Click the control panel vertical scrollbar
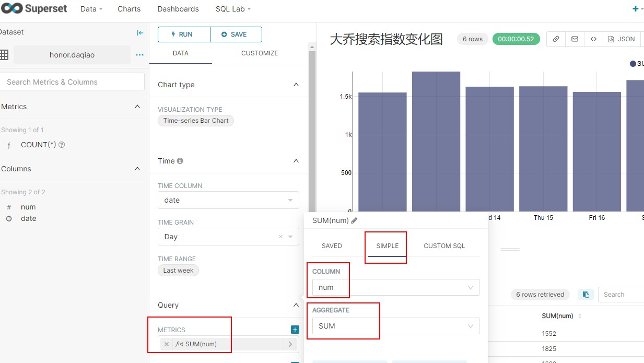 pyautogui.click(x=312, y=131)
